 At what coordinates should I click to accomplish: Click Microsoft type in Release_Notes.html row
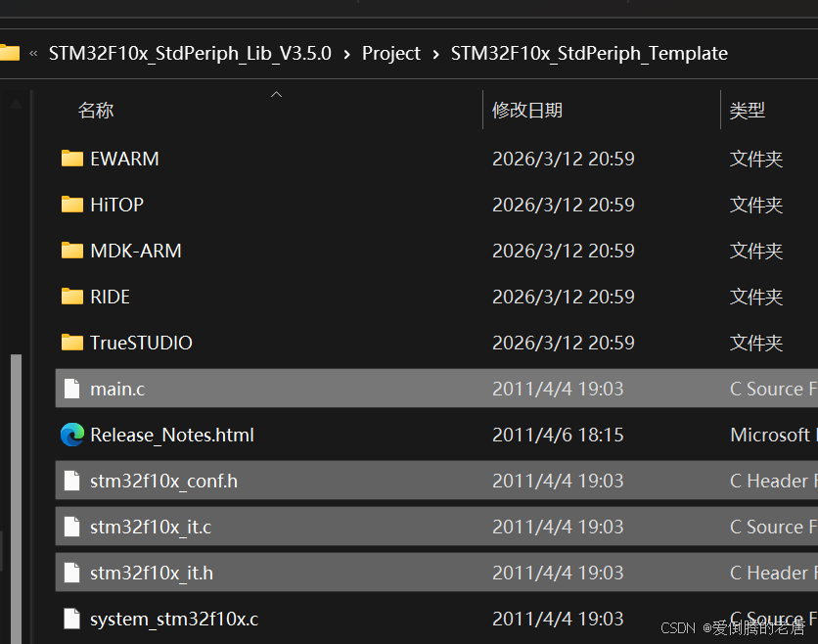774,435
